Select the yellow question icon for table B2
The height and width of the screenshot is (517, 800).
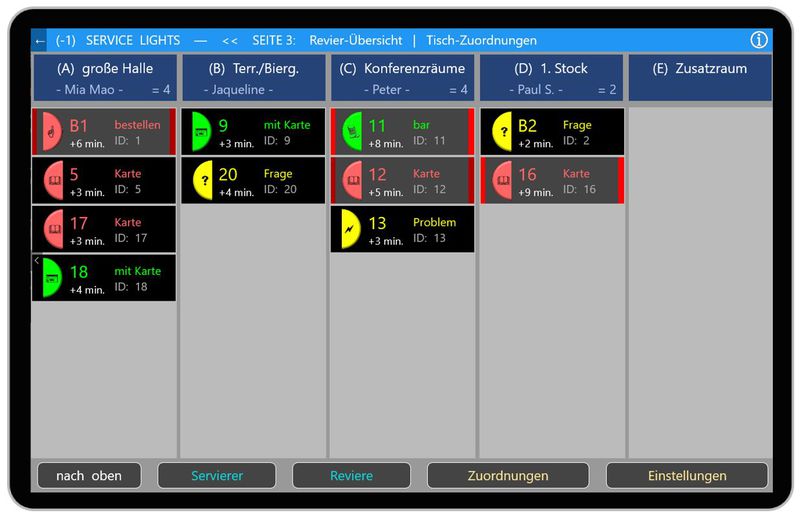click(x=500, y=131)
